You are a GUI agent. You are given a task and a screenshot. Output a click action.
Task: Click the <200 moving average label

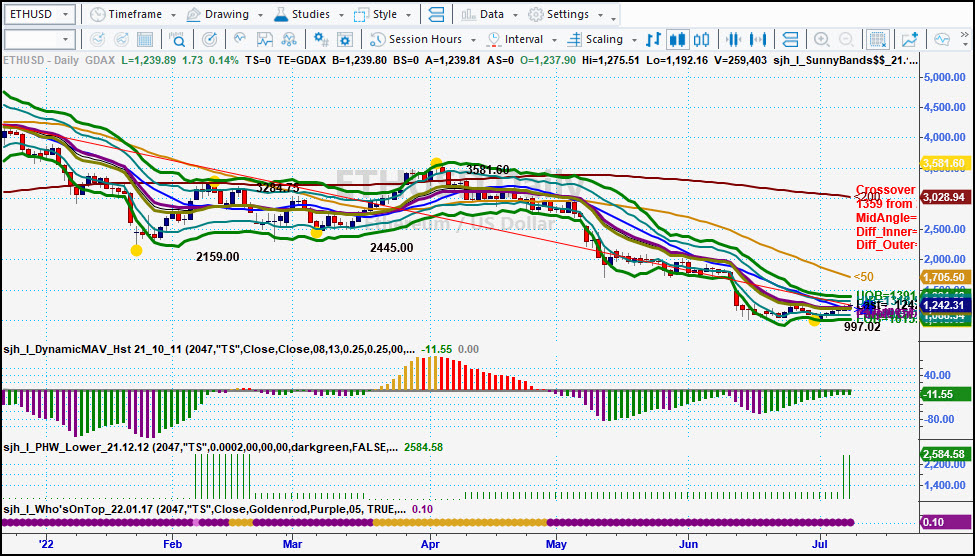(x=869, y=197)
